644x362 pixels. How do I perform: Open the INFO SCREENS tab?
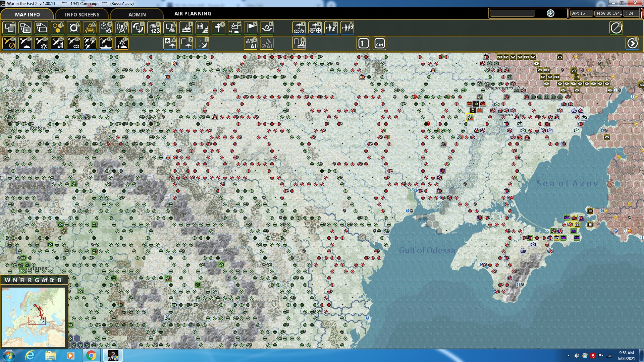(x=82, y=14)
